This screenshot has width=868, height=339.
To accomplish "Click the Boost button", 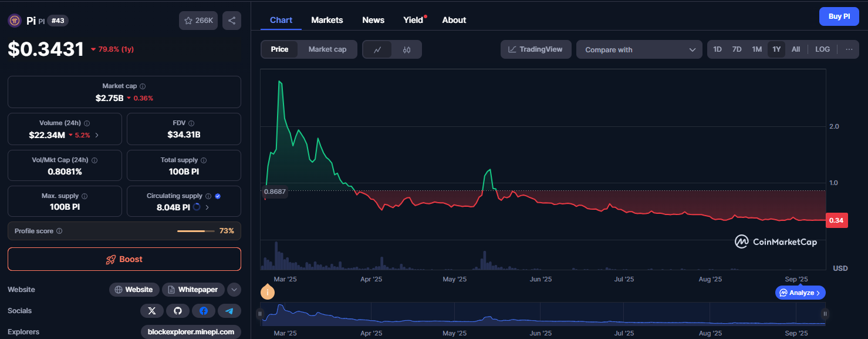I will pyautogui.click(x=124, y=259).
